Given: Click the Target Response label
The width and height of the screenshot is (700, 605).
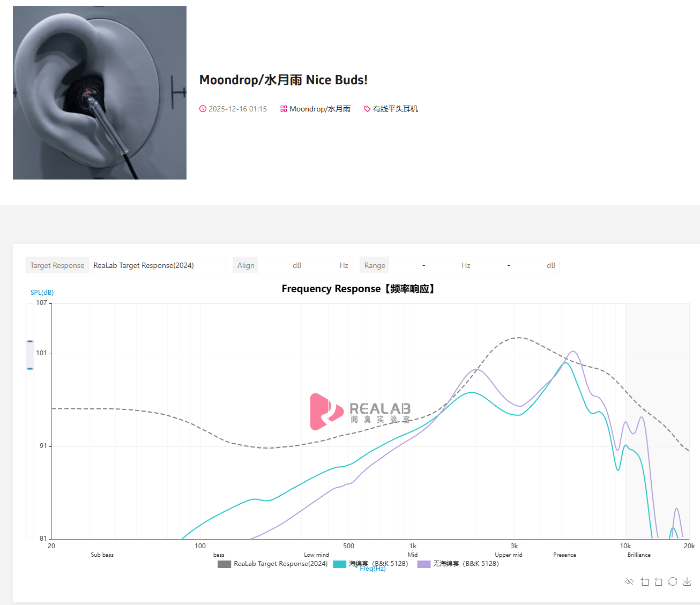Looking at the screenshot, I should [x=57, y=265].
